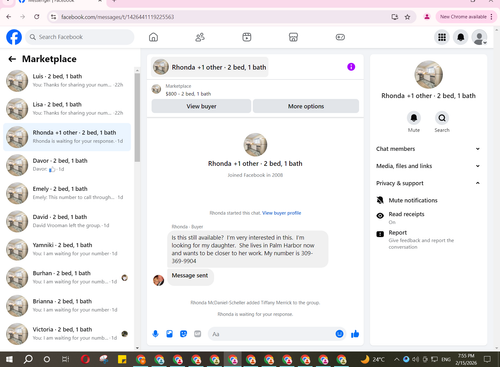Screen dimensions: 500x367
Task: Click the More options button
Action: click(x=306, y=106)
